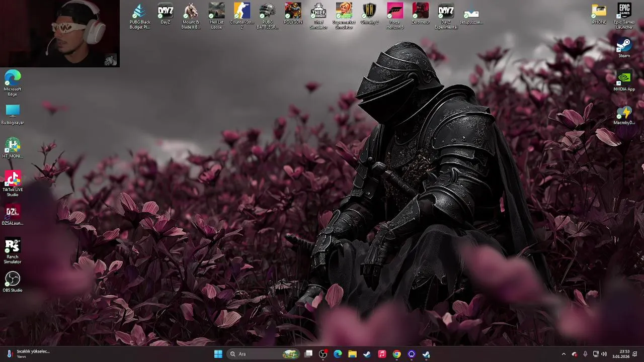Viewport: 644px width, 362px height.
Task: Select the DZSALauncher desktop icon
Action: coord(13,215)
